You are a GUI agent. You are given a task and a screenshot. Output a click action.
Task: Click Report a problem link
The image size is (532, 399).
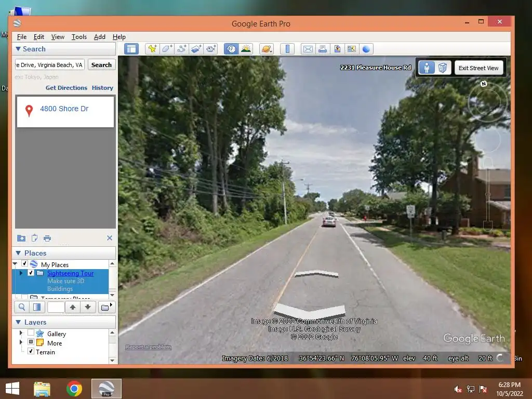tap(148, 347)
